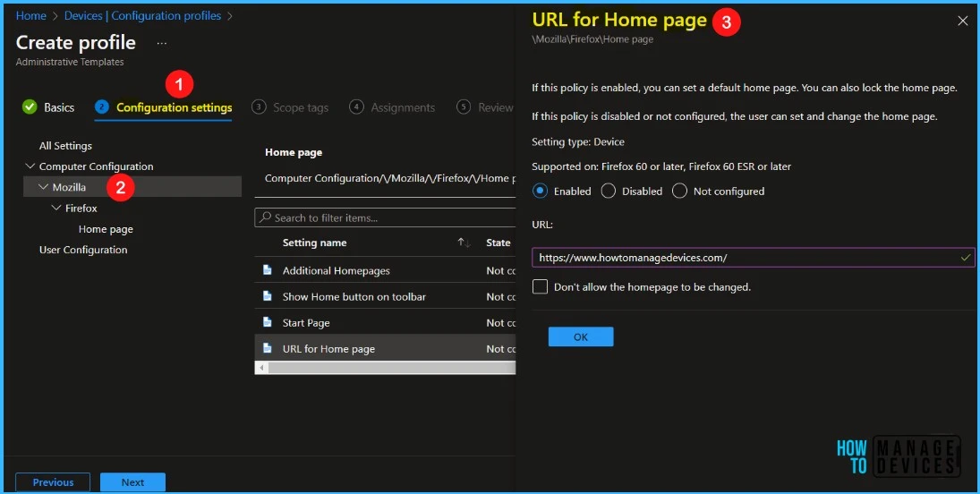This screenshot has height=494, width=980.
Task: Click the document icon beside URL for Home page
Action: 268,349
